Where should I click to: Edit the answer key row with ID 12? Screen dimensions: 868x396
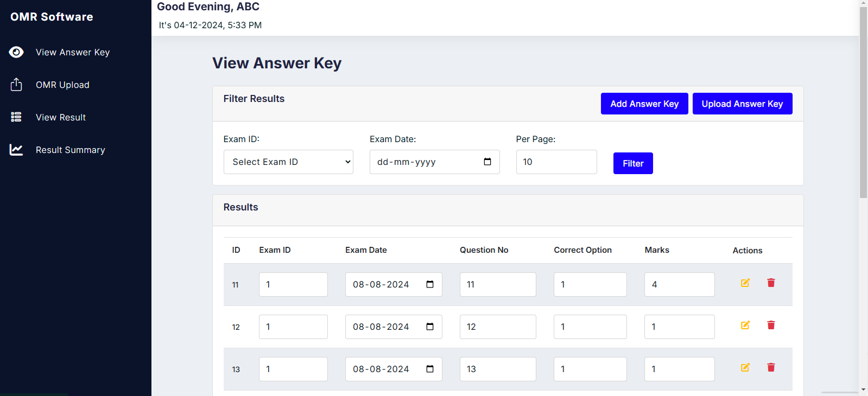click(745, 325)
